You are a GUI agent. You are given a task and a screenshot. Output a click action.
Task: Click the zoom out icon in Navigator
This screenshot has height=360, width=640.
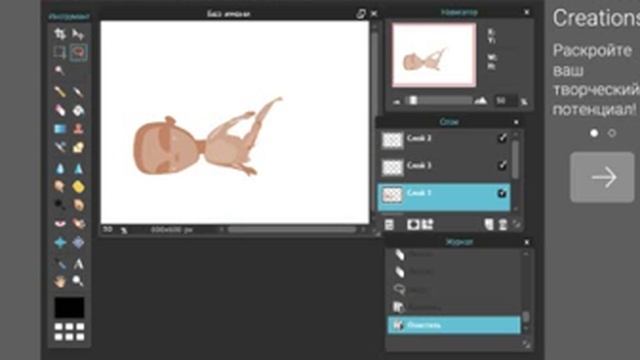tap(396, 102)
